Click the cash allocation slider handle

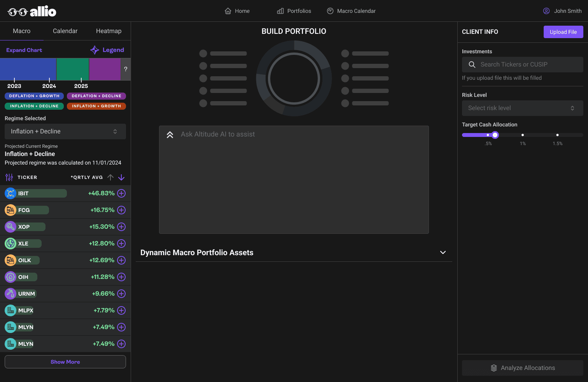point(495,135)
